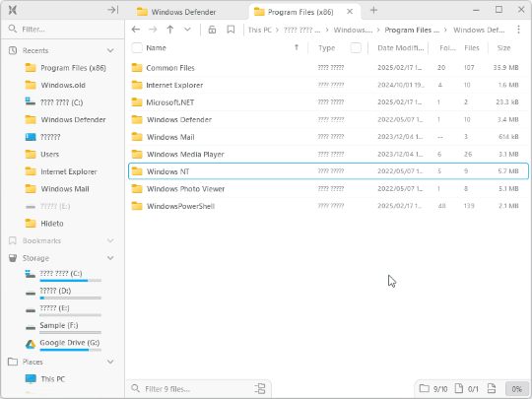Open Users folder in Recents
The height and width of the screenshot is (399, 532).
click(x=42, y=155)
